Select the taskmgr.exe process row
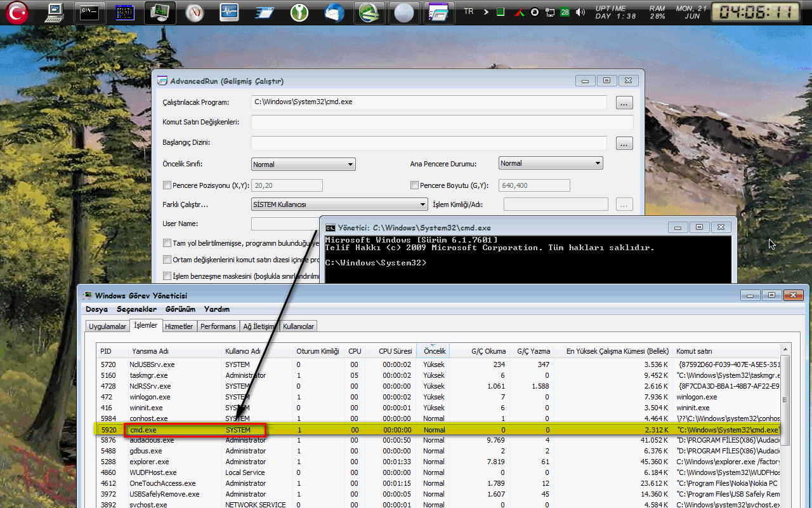812x508 pixels. (439, 375)
